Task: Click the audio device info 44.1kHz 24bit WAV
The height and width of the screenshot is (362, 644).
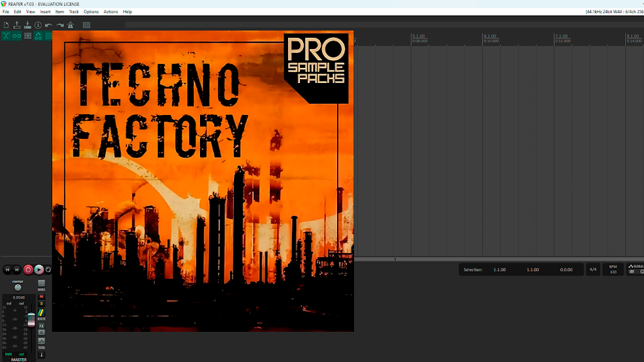Action: pyautogui.click(x=614, y=12)
